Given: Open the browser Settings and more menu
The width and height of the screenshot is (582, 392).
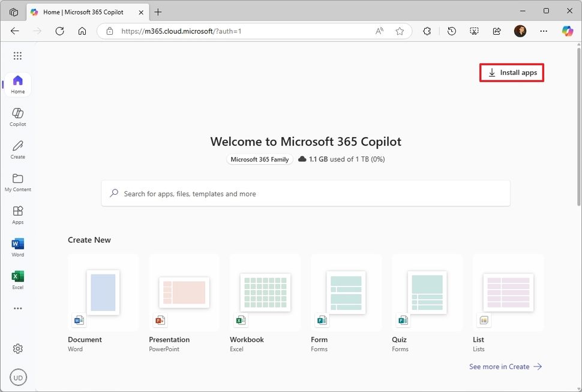Looking at the screenshot, I should 544,31.
